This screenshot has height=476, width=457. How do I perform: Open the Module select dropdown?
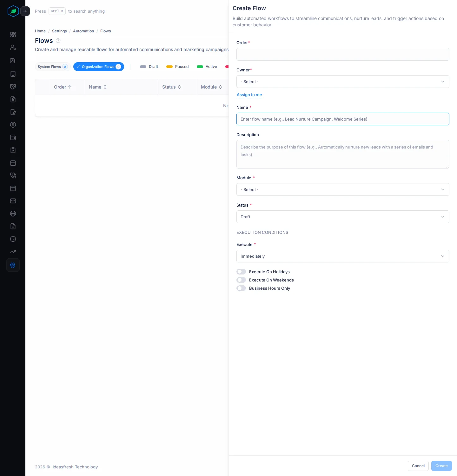click(x=343, y=189)
